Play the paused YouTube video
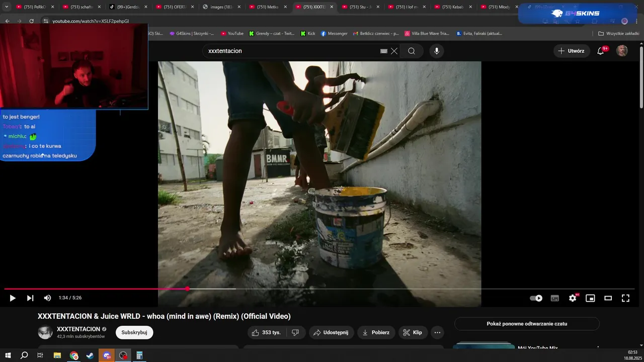 (x=13, y=298)
